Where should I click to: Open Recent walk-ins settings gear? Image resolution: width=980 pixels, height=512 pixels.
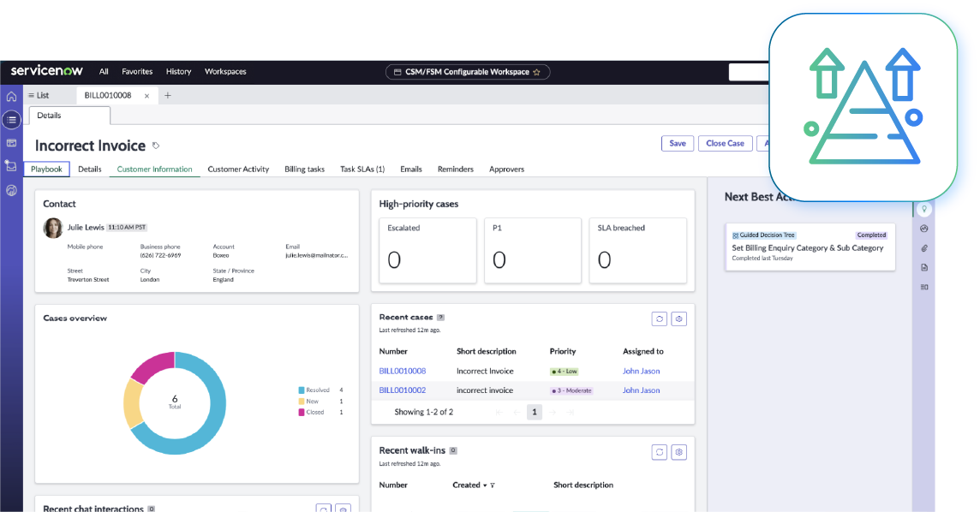[x=678, y=452]
